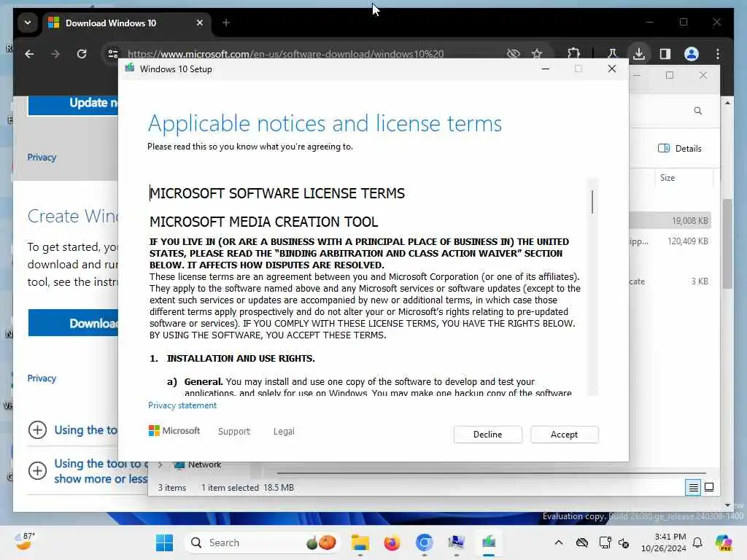The height and width of the screenshot is (560, 747).
Task: Open the Chromium browser taskbar icon
Action: [x=424, y=542]
